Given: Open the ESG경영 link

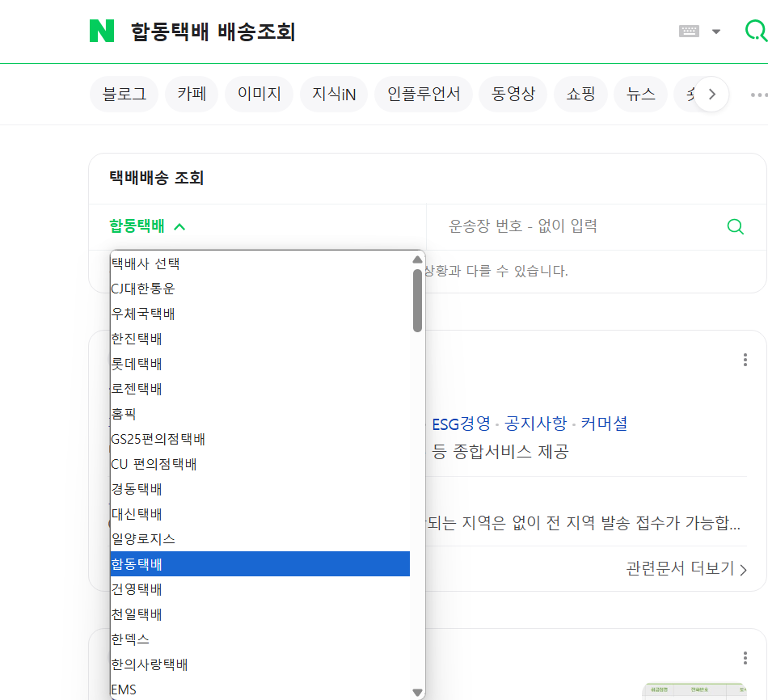Looking at the screenshot, I should (461, 424).
